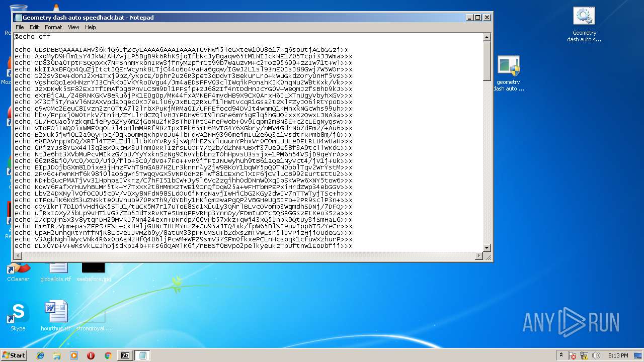Click the Notepad window resize grip
644x362 pixels.
(487, 256)
